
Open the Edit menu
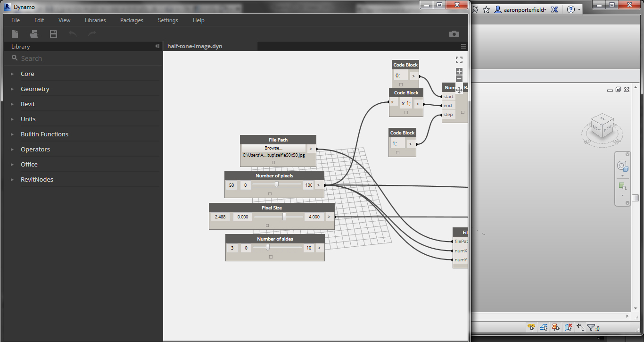click(x=39, y=20)
